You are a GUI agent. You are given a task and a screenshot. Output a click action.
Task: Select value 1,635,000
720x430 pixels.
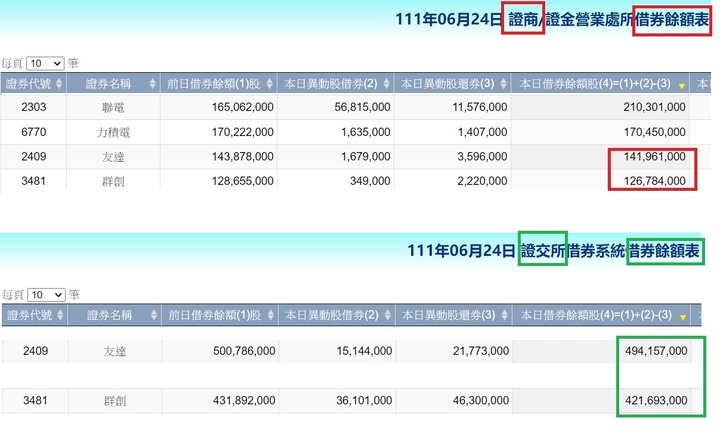[366, 132]
